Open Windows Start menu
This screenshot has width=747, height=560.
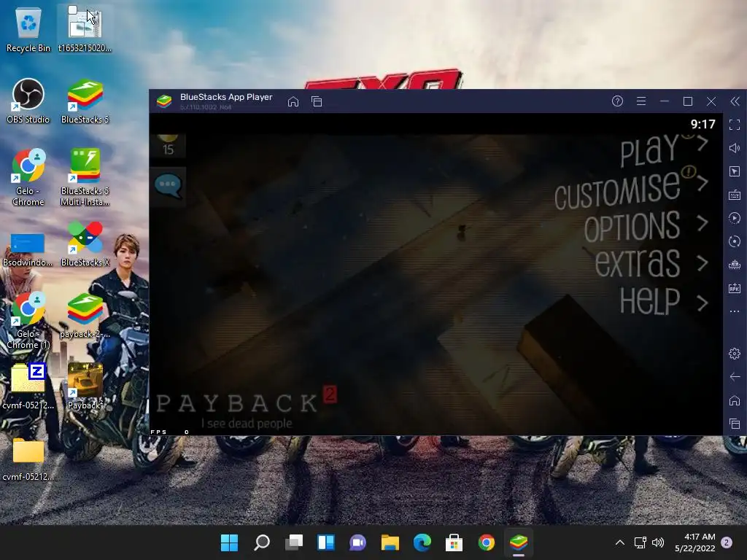(229, 542)
